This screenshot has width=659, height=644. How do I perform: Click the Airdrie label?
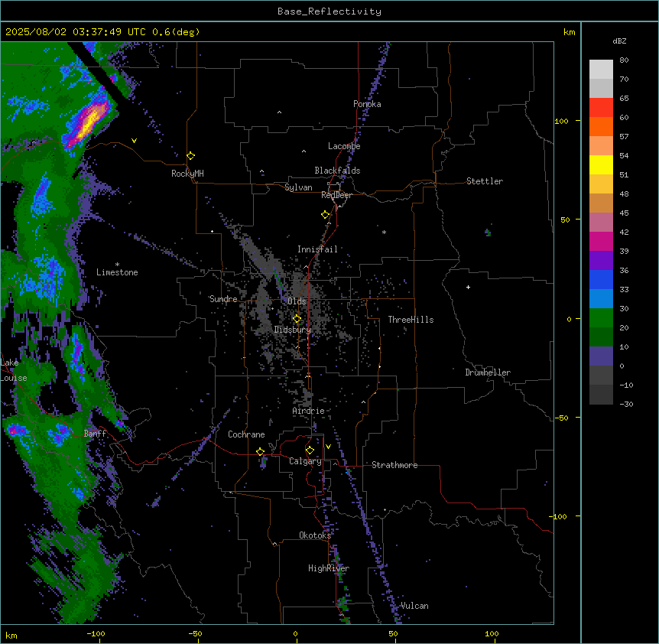(x=308, y=411)
